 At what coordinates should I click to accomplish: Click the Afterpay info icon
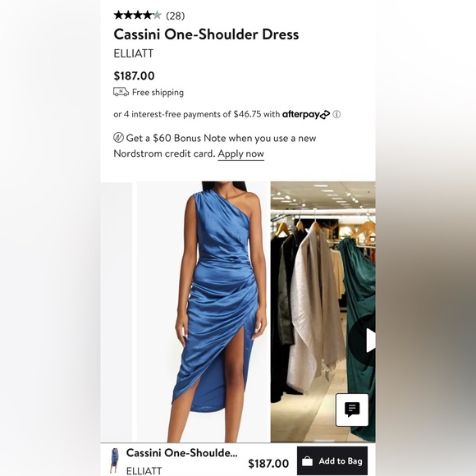point(336,114)
